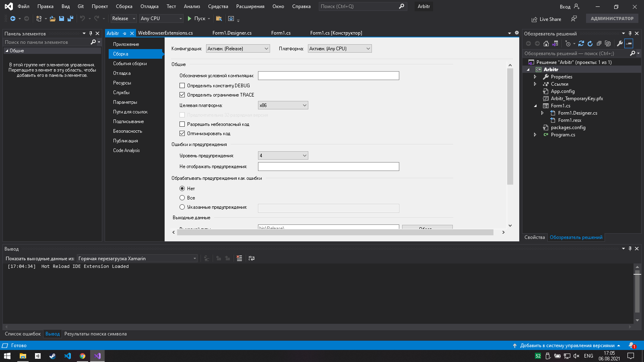The width and height of the screenshot is (644, 362).
Task: Switch to the Список ошибок tab
Action: click(23, 334)
